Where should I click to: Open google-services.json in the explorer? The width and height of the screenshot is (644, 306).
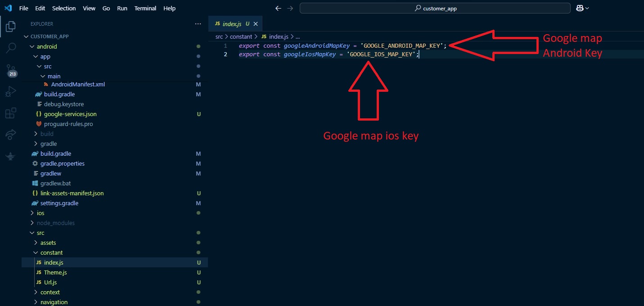[70, 114]
